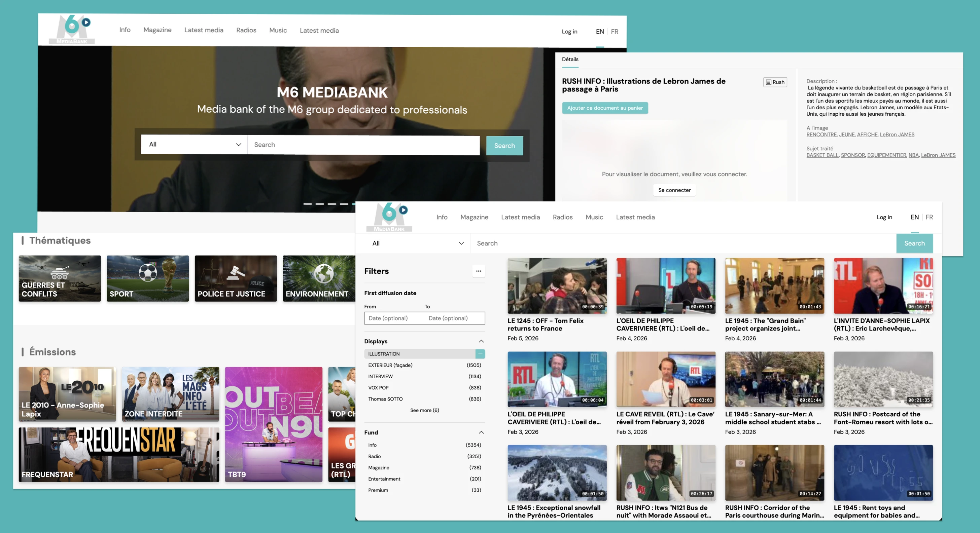This screenshot has height=533, width=980.
Task: Toggle the Entertainment fund filter
Action: [425, 479]
